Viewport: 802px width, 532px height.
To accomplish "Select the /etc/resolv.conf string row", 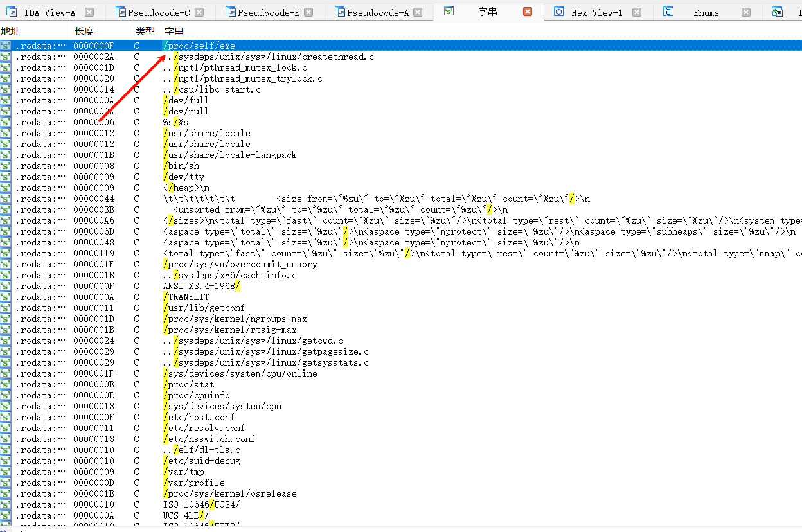I will 204,428.
